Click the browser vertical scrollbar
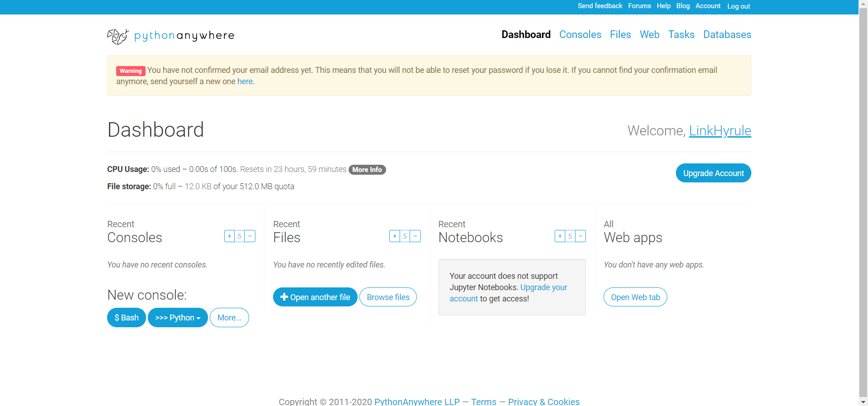Screen dimensions: 868x406 coord(863,203)
